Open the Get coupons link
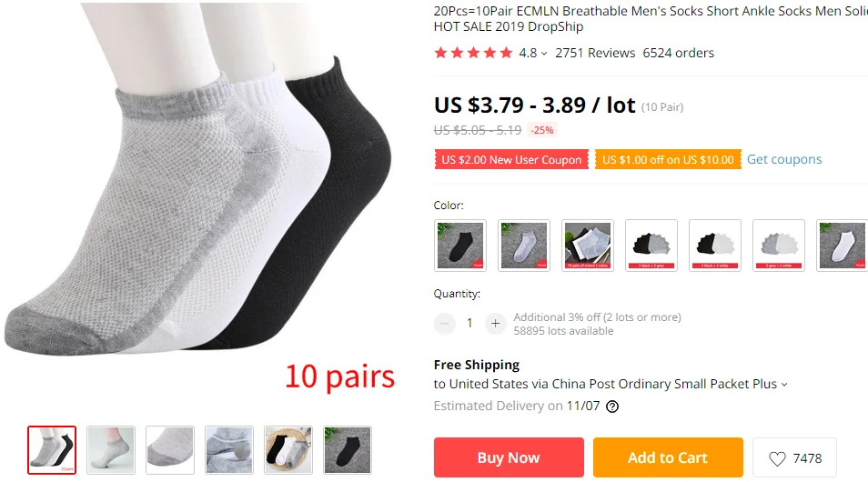Image resolution: width=868 pixels, height=482 pixels. click(784, 159)
